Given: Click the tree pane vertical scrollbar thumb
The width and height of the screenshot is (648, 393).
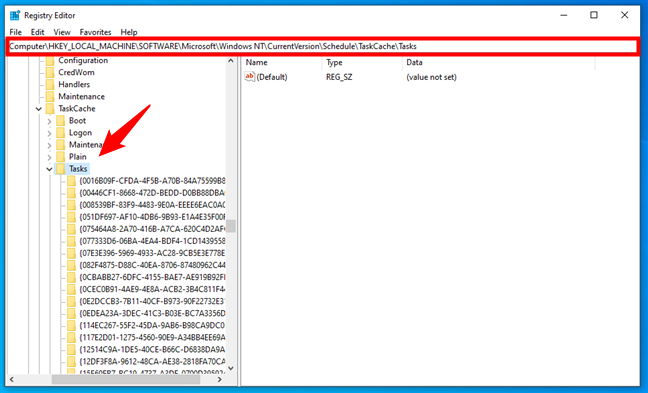Looking at the screenshot, I should pos(231,226).
